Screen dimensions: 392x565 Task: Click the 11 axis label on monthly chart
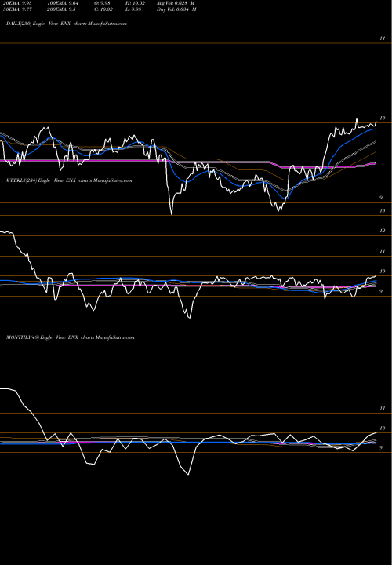click(383, 408)
